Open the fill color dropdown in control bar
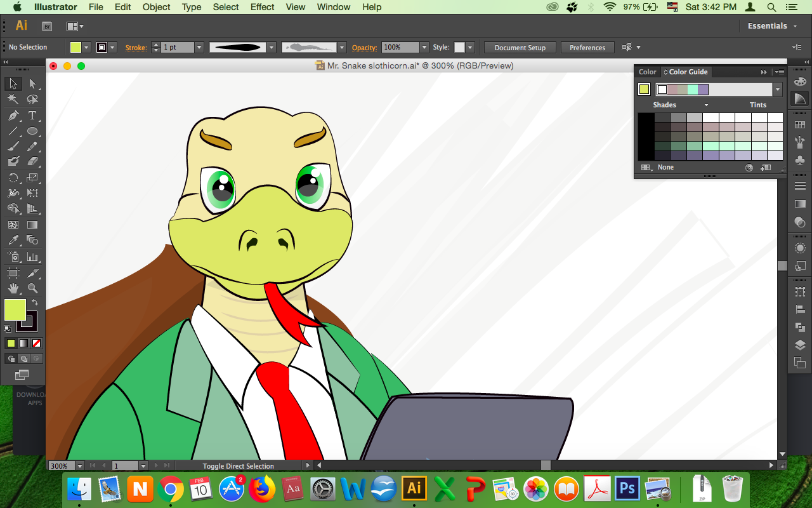 pos(86,48)
